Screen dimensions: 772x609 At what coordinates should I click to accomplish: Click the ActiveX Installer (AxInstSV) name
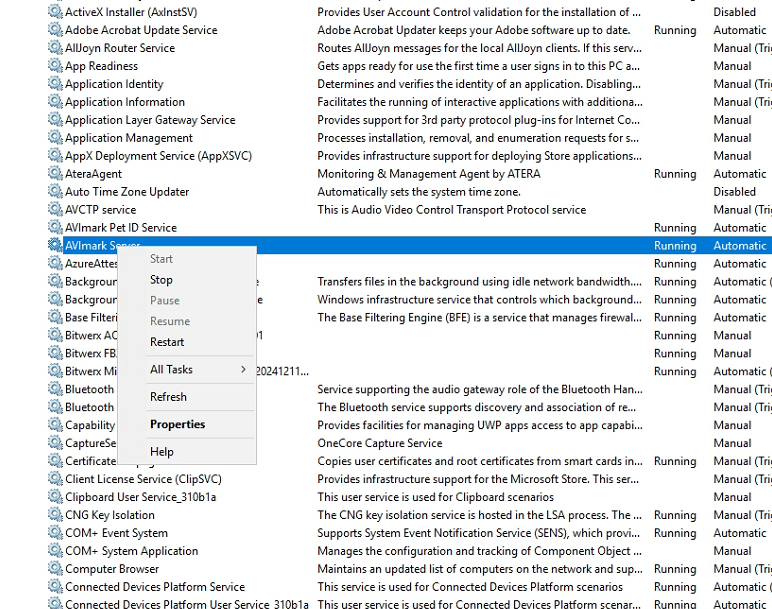click(131, 12)
